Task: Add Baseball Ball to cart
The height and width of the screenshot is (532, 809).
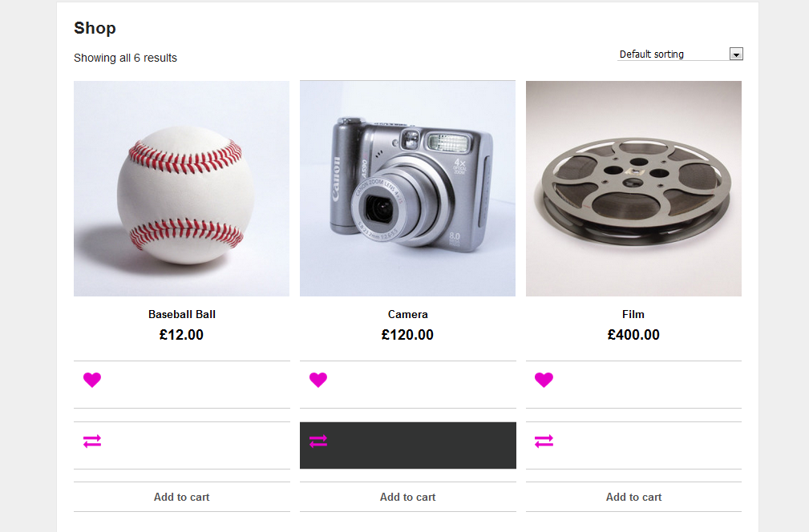Action: click(x=182, y=497)
